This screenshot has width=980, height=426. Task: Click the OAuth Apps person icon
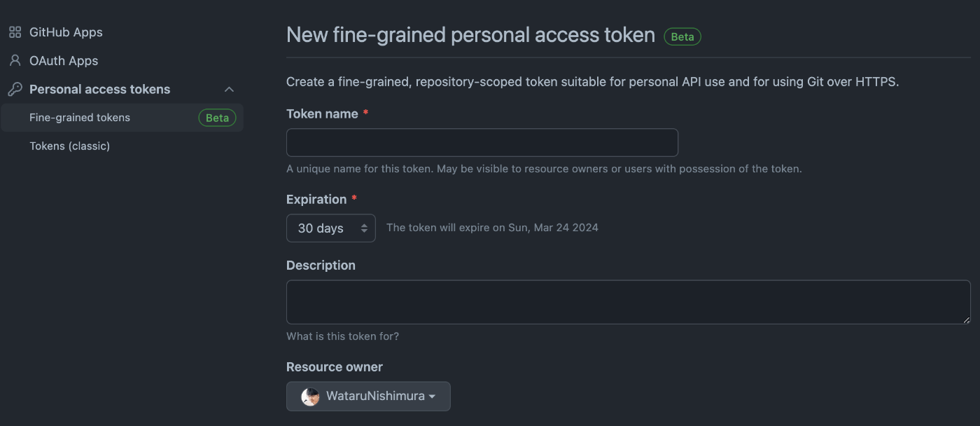coord(15,61)
